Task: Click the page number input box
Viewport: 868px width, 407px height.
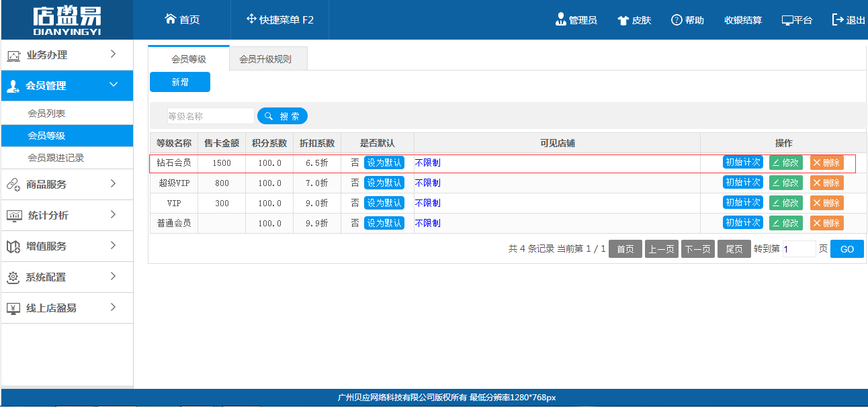Action: (799, 249)
